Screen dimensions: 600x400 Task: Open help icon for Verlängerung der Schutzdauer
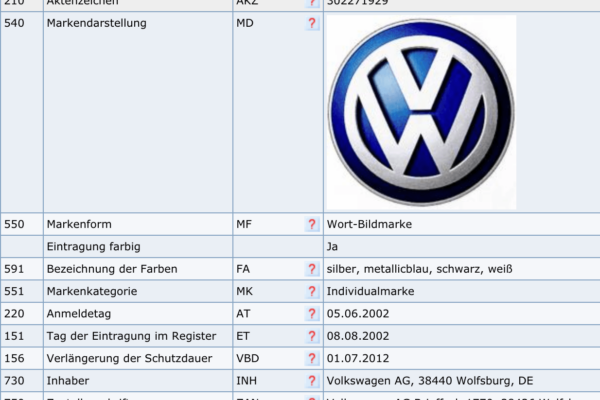click(x=312, y=359)
